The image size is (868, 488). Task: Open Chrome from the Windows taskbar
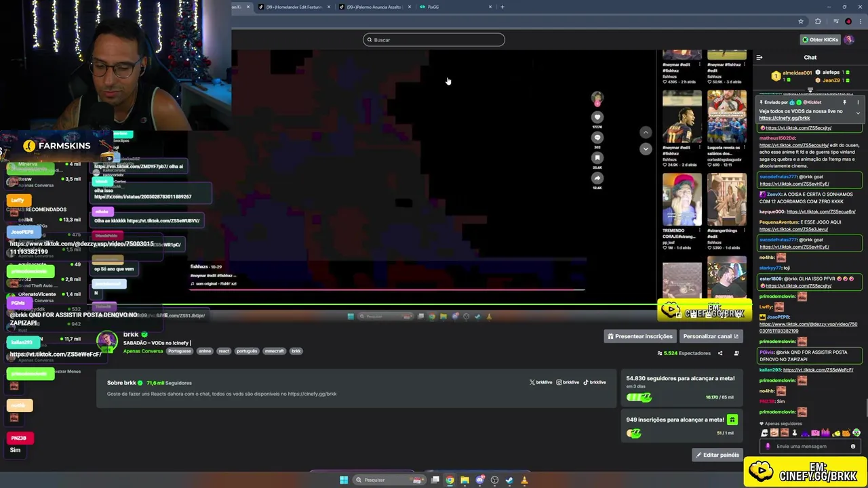[450, 480]
